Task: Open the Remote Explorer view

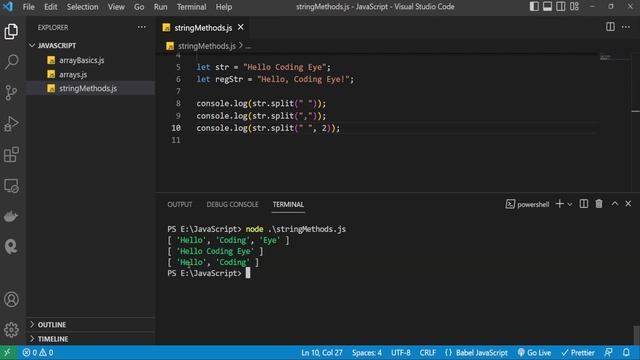Action: (x=11, y=186)
